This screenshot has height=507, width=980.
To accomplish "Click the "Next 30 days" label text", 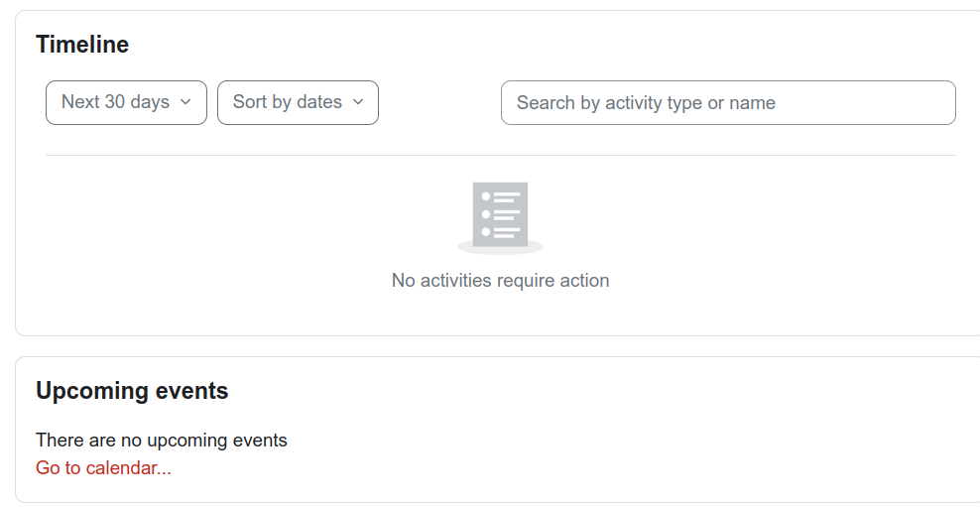I will (116, 102).
